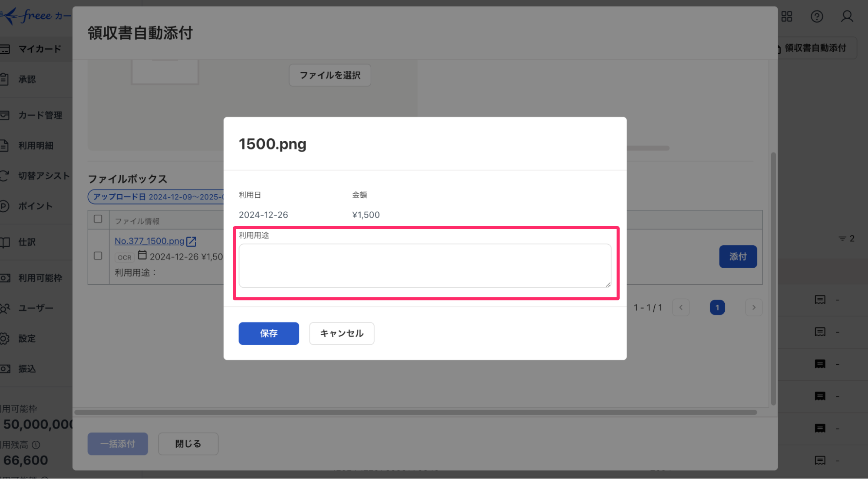The height and width of the screenshot is (479, 868).
Task: Open the No.377_1500.png file link
Action: [149, 241]
